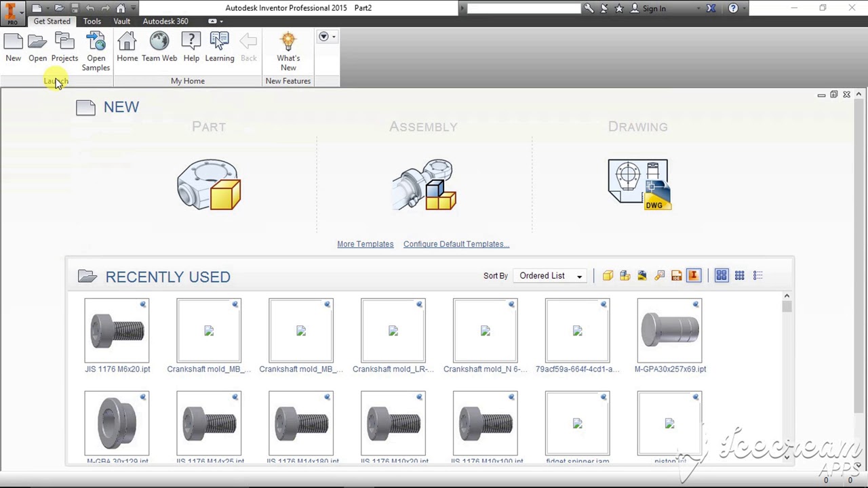Click Configure Default Templates link
The height and width of the screenshot is (488, 868).
coord(456,244)
